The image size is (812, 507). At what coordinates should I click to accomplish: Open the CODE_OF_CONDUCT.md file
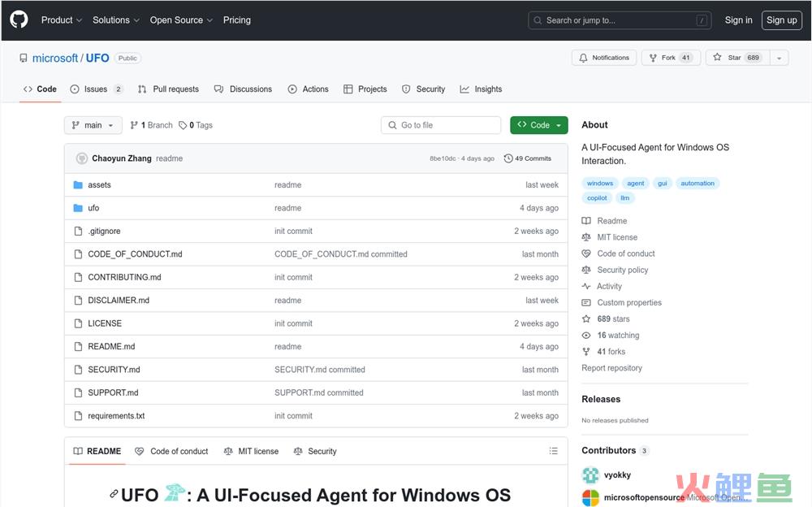(x=135, y=254)
